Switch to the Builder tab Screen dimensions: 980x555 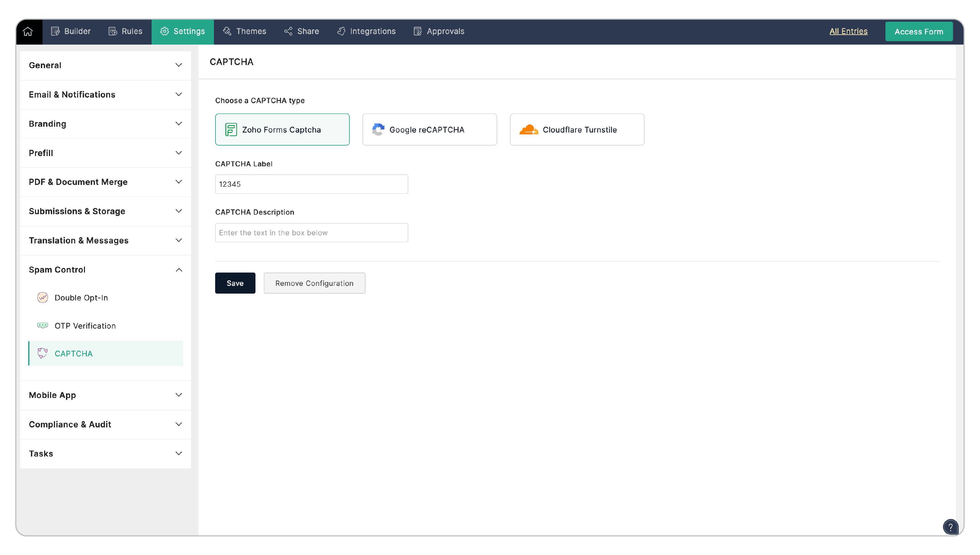(71, 32)
